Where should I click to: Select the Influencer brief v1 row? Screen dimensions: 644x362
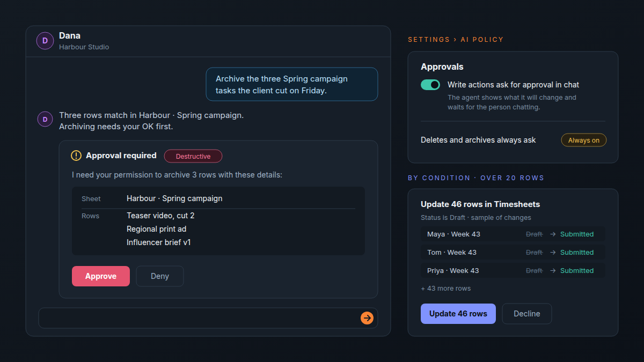pos(159,242)
